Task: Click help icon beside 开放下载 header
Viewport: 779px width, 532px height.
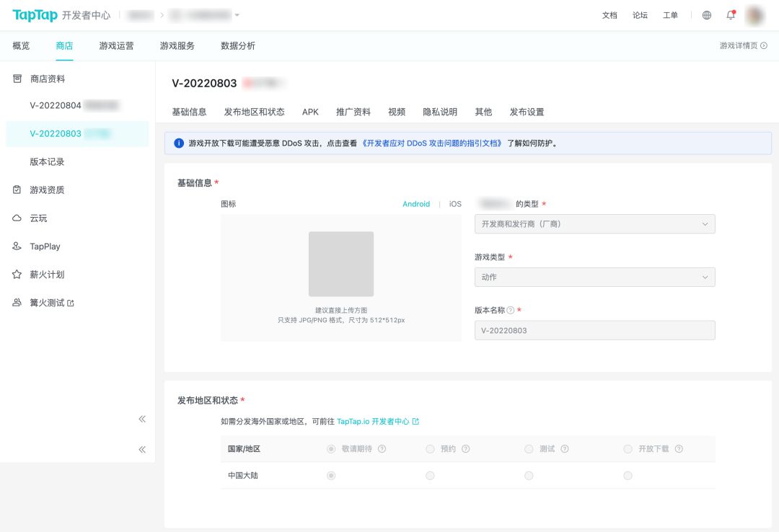Action: tap(679, 449)
